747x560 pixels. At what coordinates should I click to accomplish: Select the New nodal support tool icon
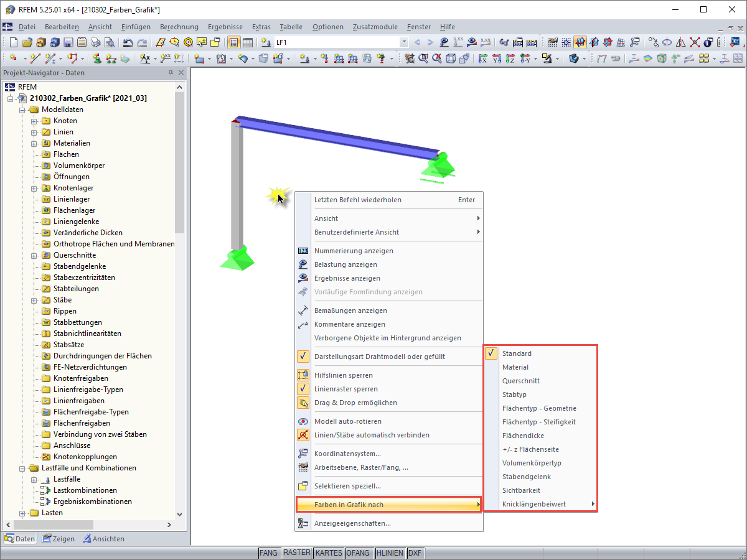[x=97, y=58]
